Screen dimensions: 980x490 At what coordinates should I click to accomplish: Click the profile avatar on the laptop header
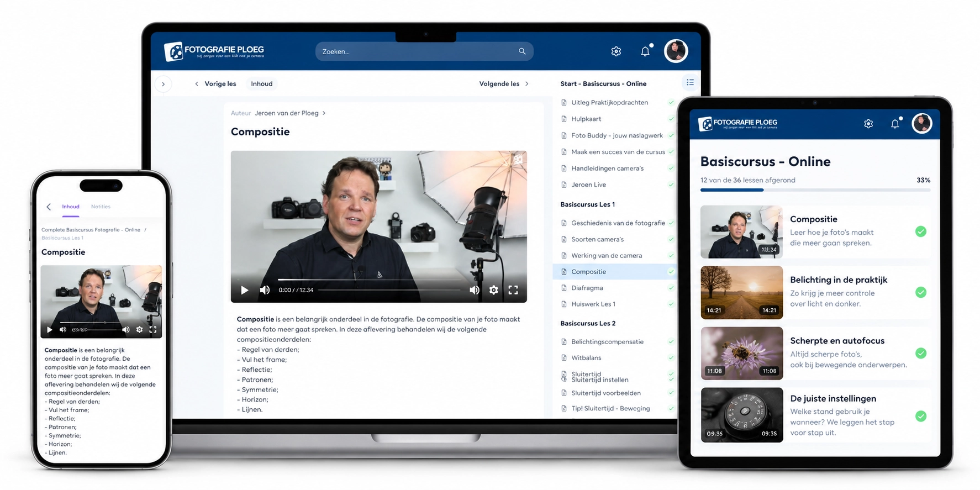point(676,51)
